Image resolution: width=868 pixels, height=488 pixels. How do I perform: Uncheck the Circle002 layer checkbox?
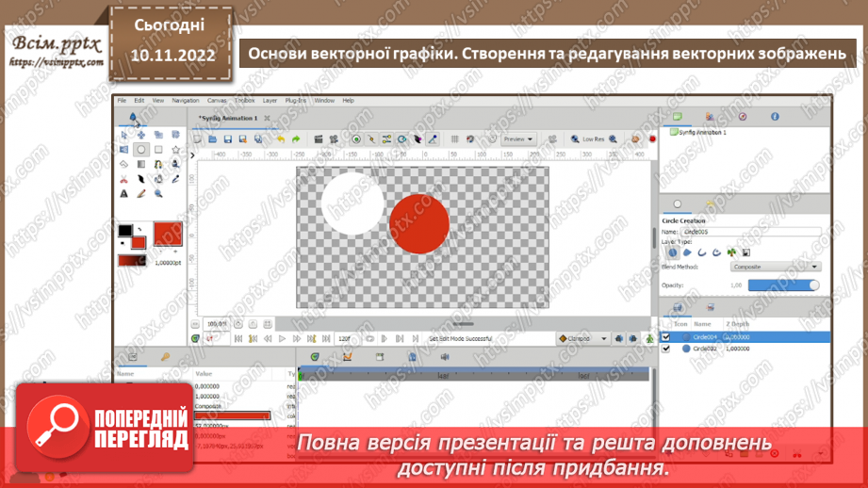pos(666,349)
